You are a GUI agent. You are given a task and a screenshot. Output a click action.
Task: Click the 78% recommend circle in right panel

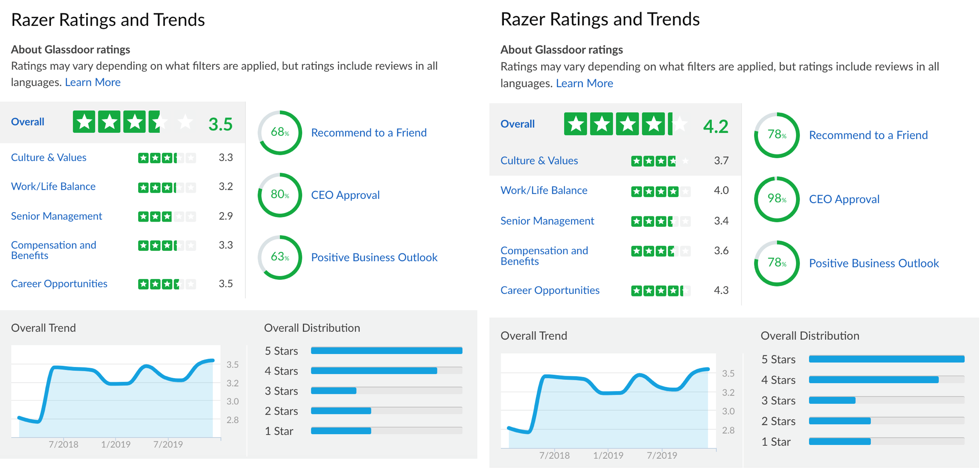pos(777,135)
